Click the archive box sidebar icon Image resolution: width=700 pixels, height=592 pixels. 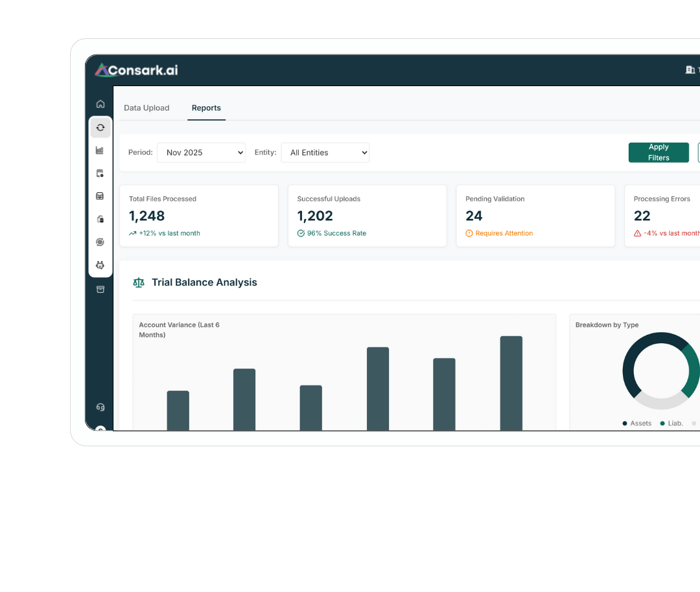coord(100,290)
